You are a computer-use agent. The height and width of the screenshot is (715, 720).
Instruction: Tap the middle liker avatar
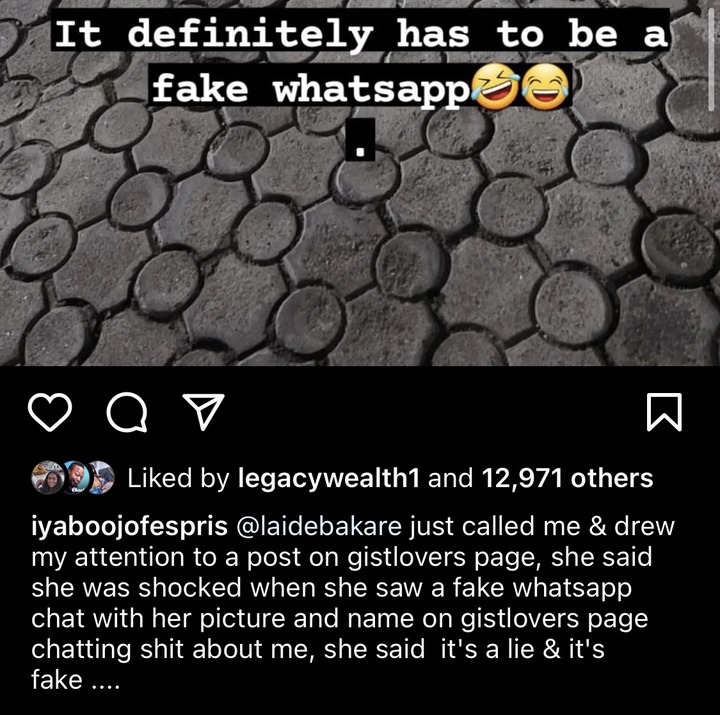pyautogui.click(x=76, y=478)
